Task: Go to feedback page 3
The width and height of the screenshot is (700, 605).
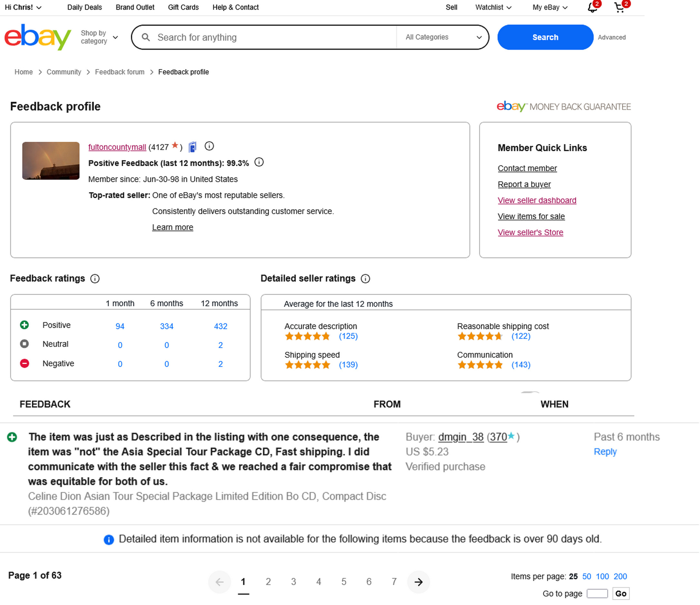Action: [294, 582]
